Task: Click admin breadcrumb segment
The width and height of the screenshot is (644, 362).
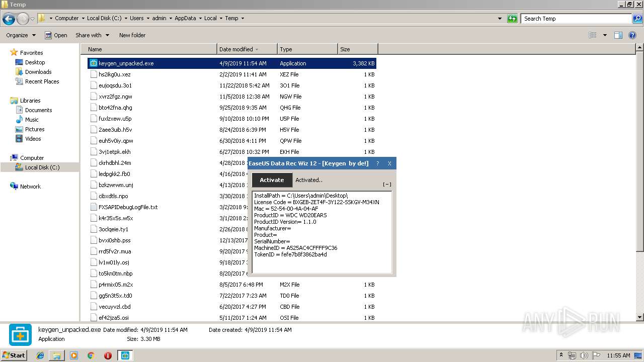Action: (x=159, y=18)
